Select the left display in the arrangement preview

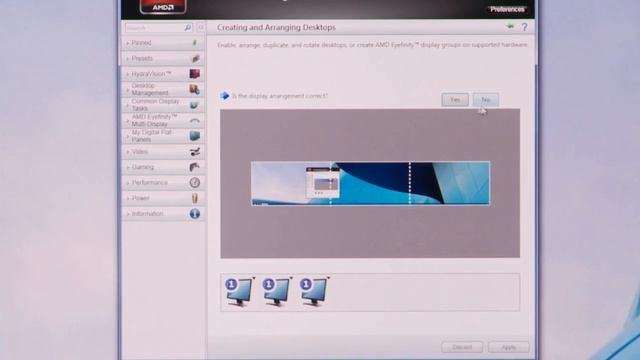coord(291,183)
